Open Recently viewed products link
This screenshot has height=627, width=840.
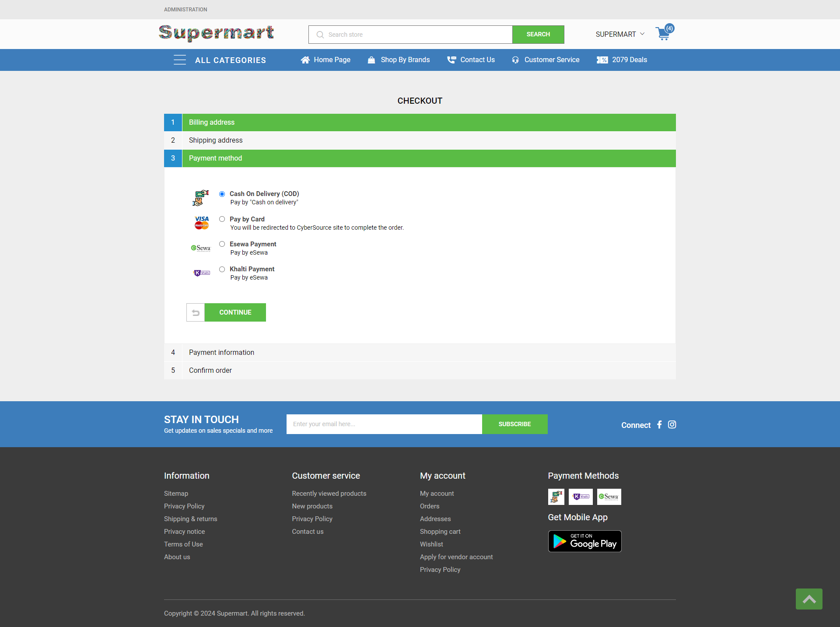[329, 494]
